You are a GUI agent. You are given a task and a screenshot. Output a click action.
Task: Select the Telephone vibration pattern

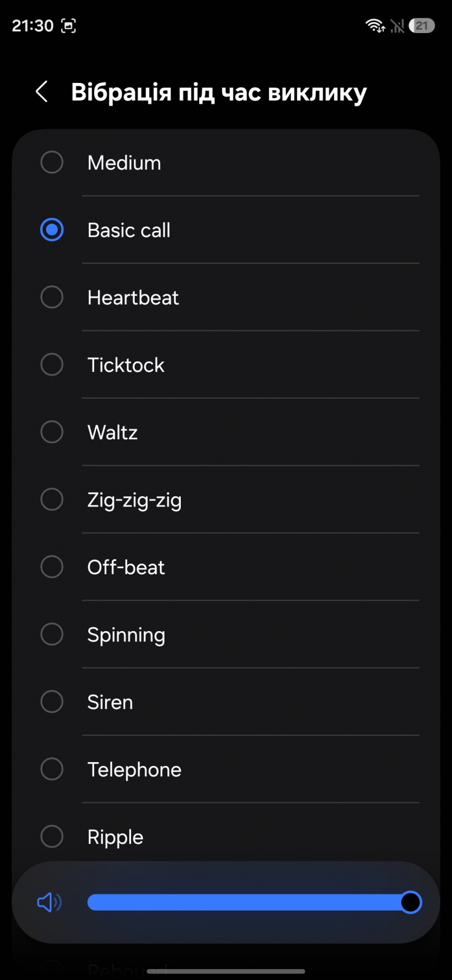134,769
